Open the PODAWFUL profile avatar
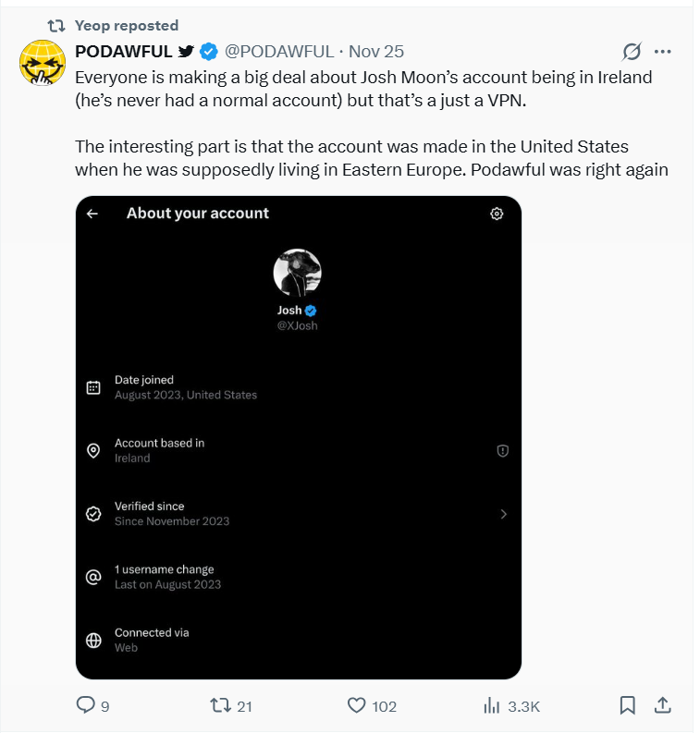 click(42, 63)
